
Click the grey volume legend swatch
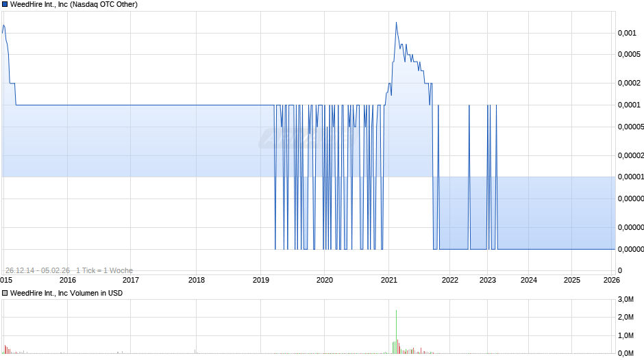5,293
